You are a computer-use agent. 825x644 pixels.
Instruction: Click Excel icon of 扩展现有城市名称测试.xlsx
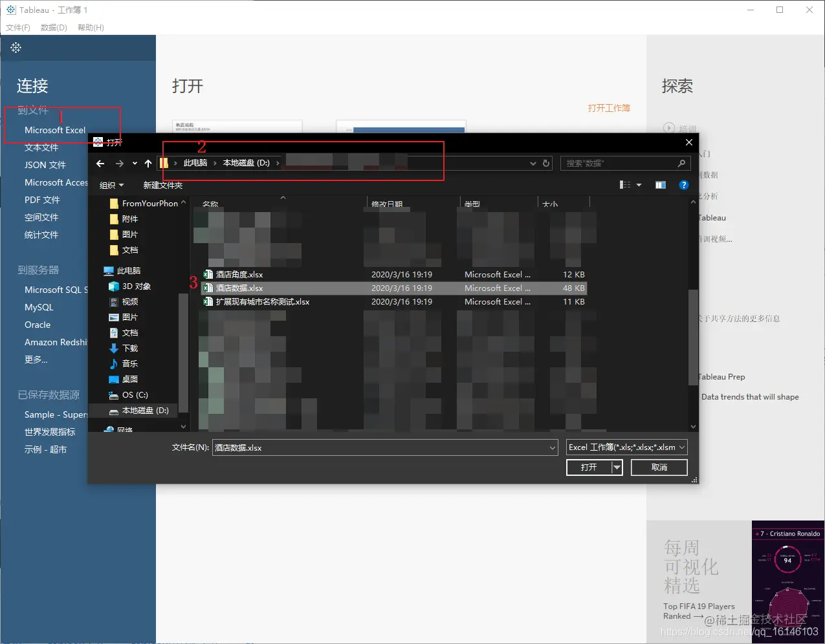(208, 302)
